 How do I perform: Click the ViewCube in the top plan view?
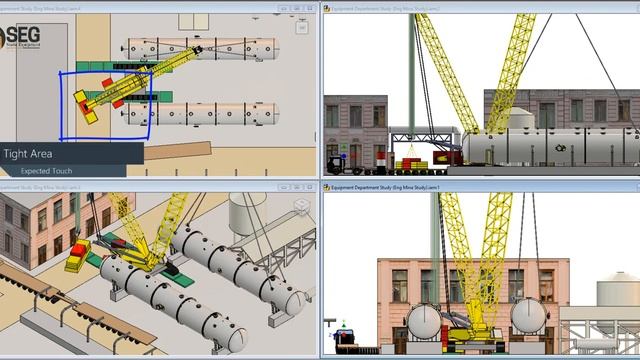(x=302, y=28)
